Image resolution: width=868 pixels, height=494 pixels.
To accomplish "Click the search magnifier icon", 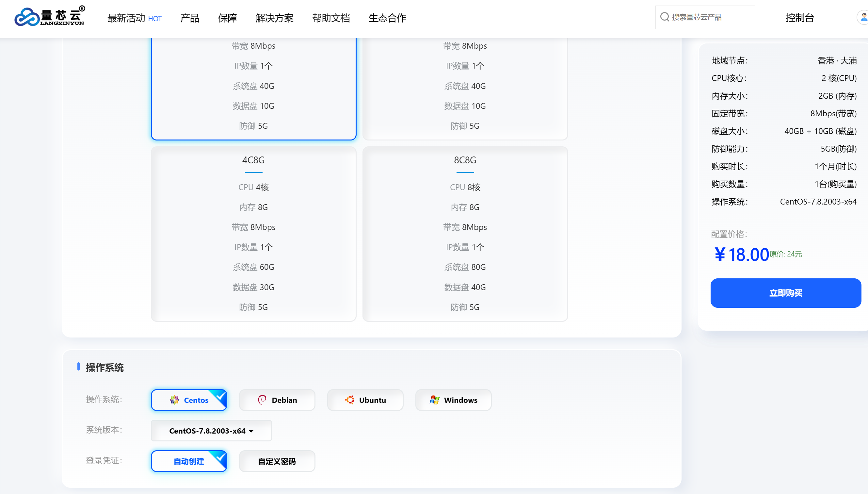I will point(665,17).
